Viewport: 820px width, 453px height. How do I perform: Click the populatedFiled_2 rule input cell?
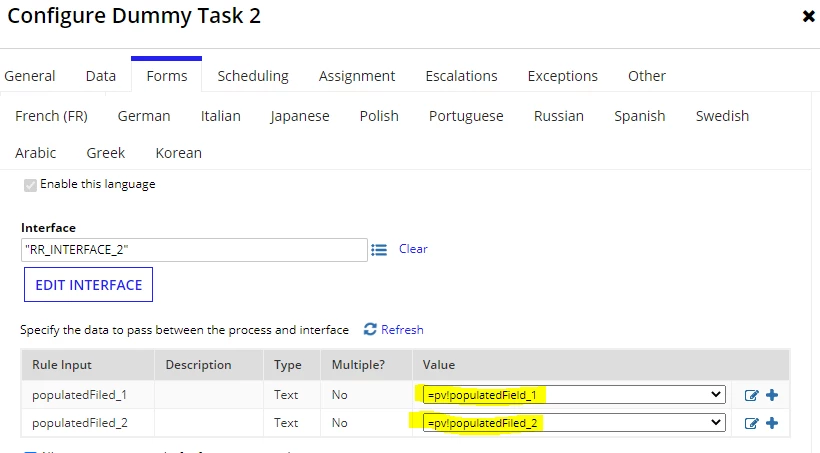88,423
